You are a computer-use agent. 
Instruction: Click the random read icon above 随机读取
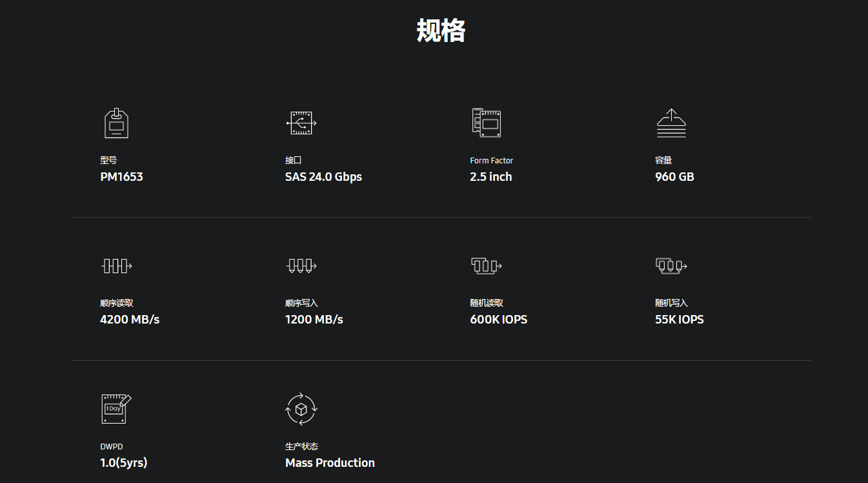[x=486, y=265]
